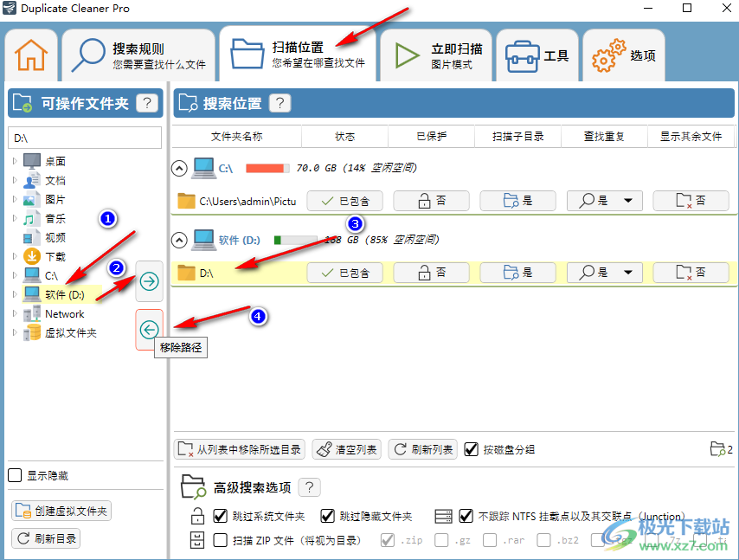Expand the 下载 tree node

pos(15,257)
